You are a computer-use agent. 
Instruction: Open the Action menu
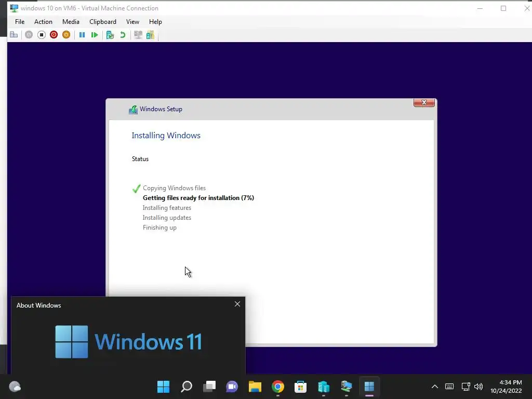click(x=44, y=22)
